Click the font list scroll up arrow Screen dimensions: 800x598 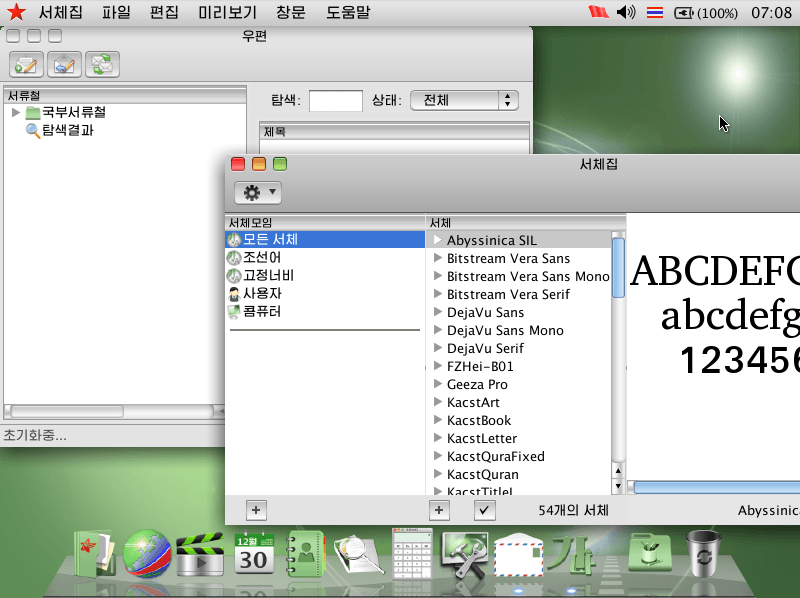point(618,471)
